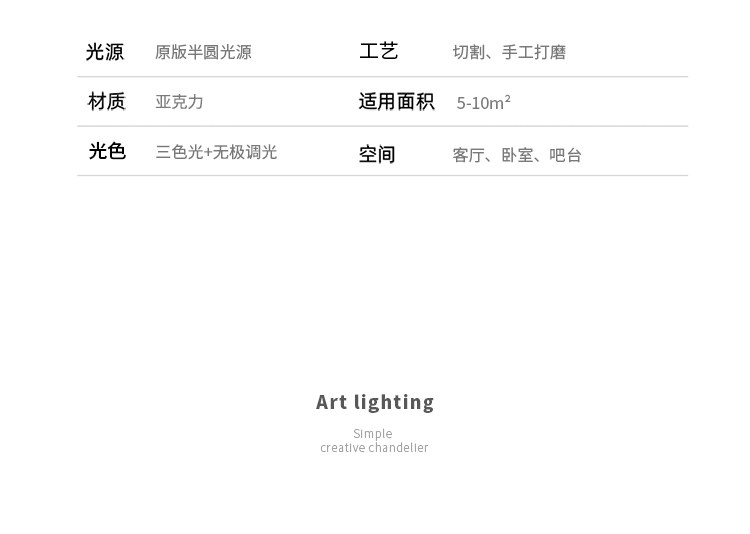750x534 pixels.
Task: Click the Art lighting heading
Action: click(x=375, y=402)
